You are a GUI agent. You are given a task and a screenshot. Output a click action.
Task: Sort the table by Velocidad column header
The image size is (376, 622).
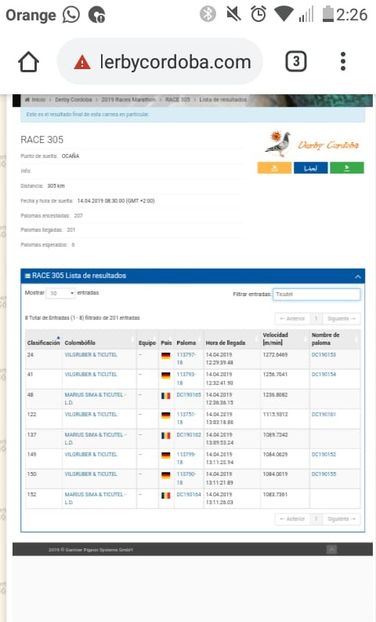click(x=275, y=338)
